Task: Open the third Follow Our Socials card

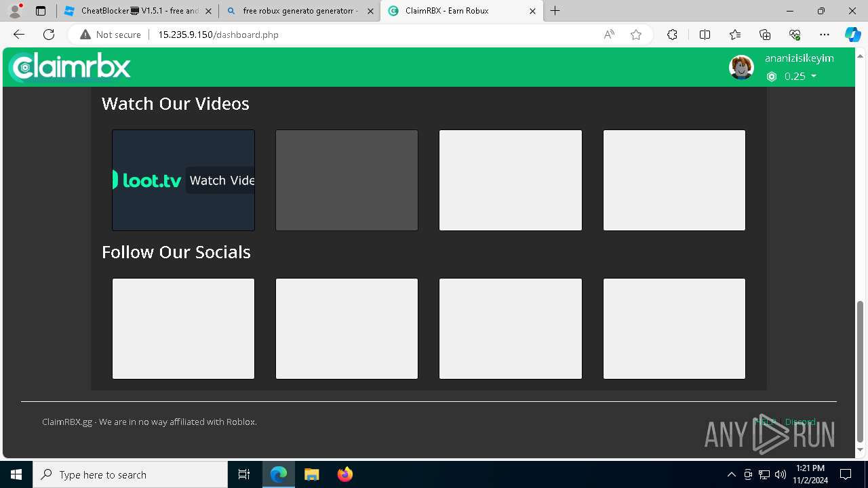Action: tap(511, 329)
